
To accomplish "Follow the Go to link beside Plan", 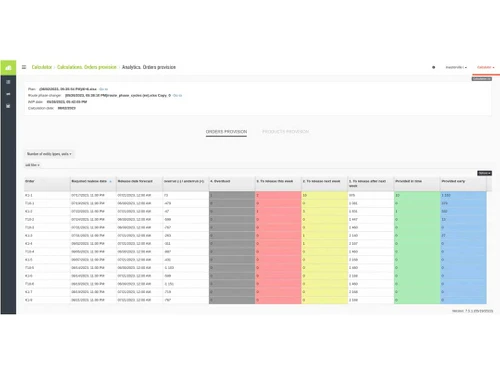I will tap(103, 89).
